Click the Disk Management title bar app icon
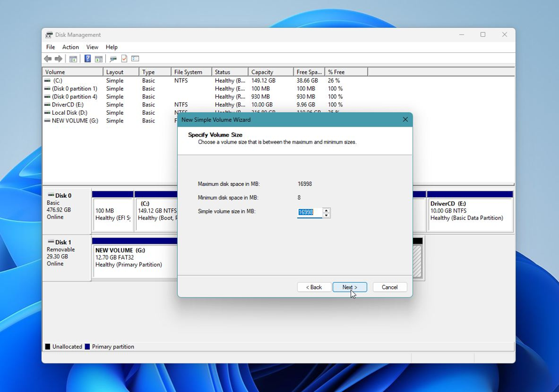 tap(49, 35)
